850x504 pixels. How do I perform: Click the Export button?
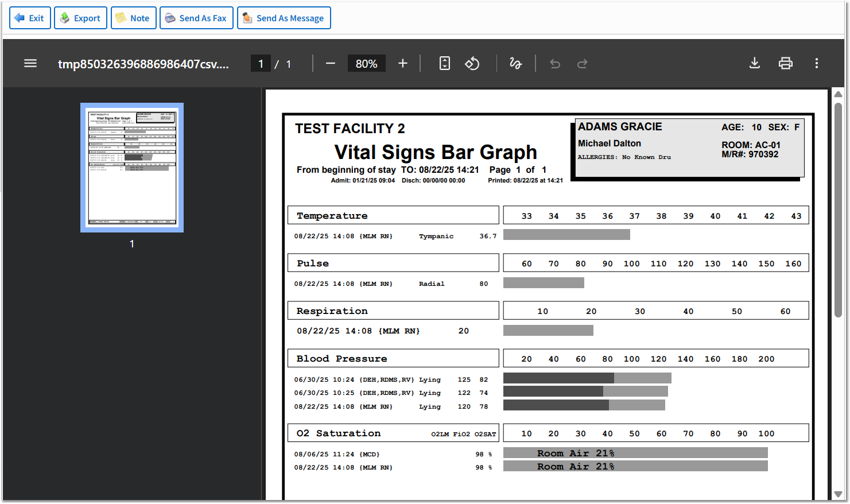click(80, 18)
